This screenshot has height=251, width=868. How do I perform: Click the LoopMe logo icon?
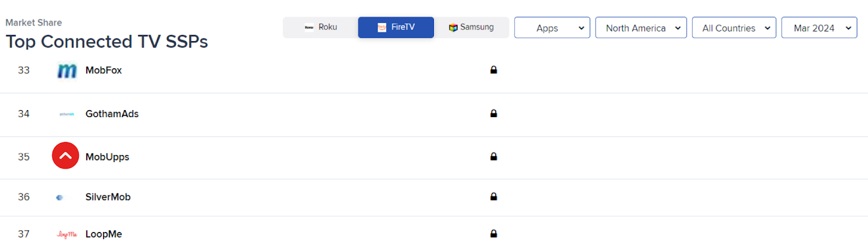(x=67, y=234)
